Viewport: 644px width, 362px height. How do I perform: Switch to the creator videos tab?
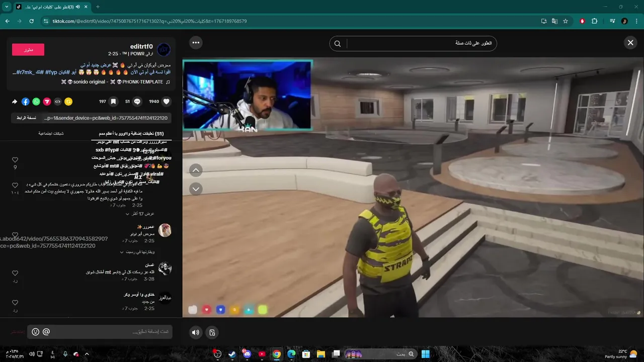click(51, 134)
